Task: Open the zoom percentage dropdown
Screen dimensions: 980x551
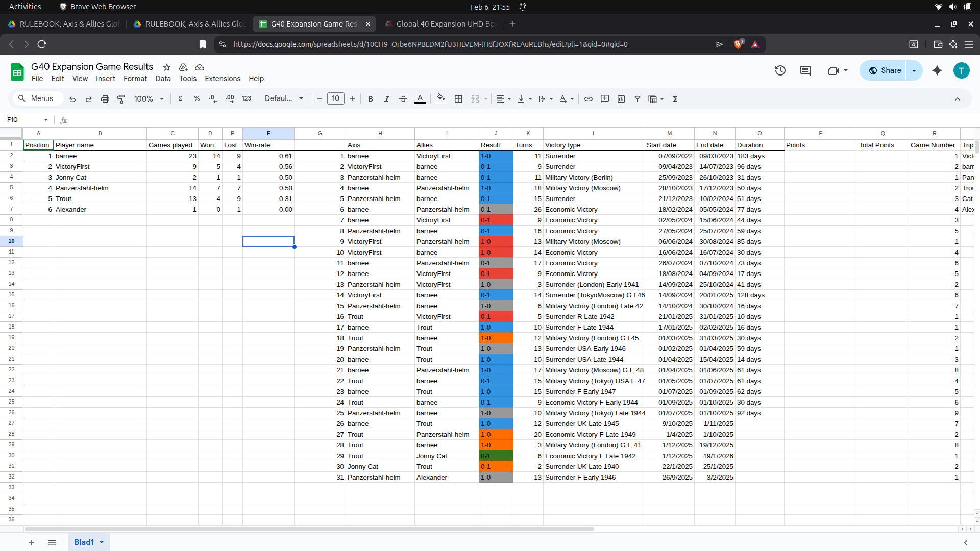Action: click(x=148, y=98)
